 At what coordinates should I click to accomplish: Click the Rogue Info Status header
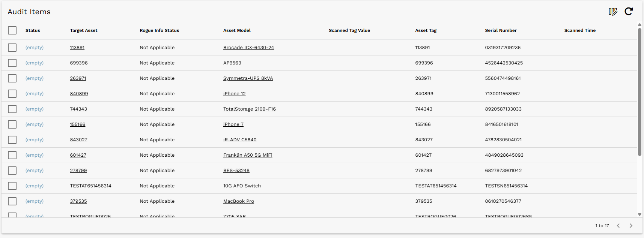pyautogui.click(x=159, y=30)
